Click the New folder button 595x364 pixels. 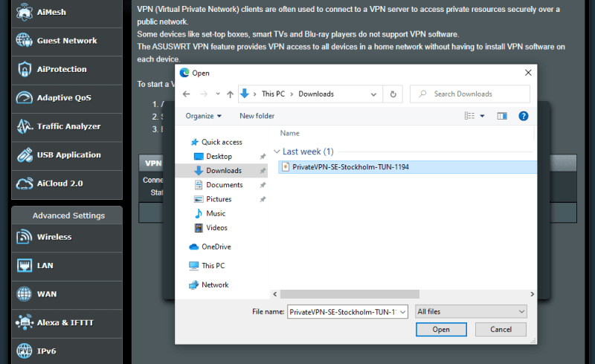point(257,116)
